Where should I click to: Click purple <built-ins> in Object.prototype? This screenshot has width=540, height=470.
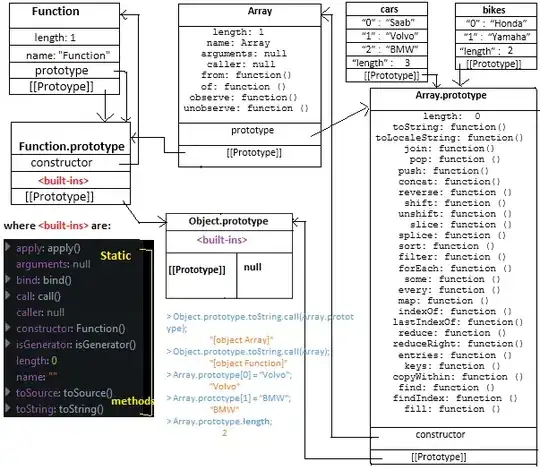(222, 240)
